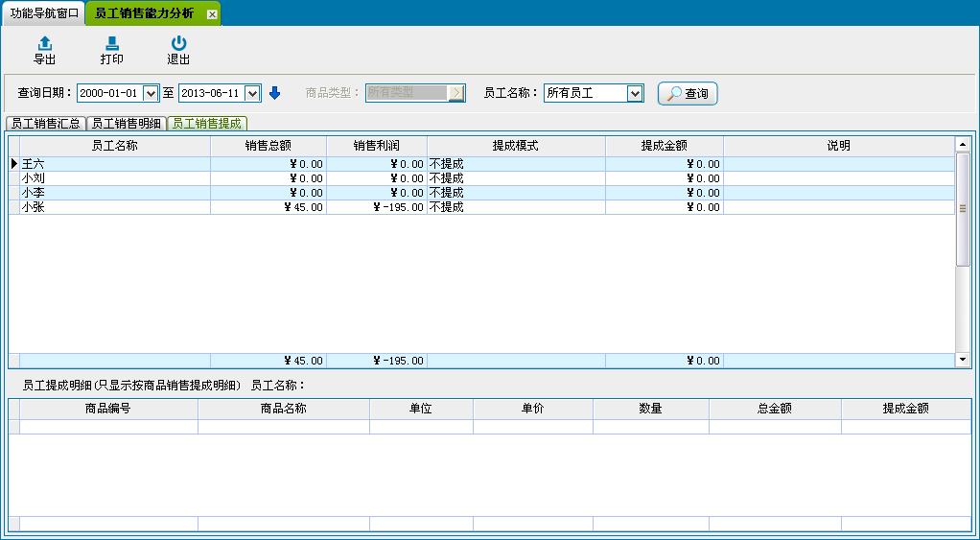Click the 提成金额 header in the upper table
The image size is (980, 540).
(x=664, y=146)
